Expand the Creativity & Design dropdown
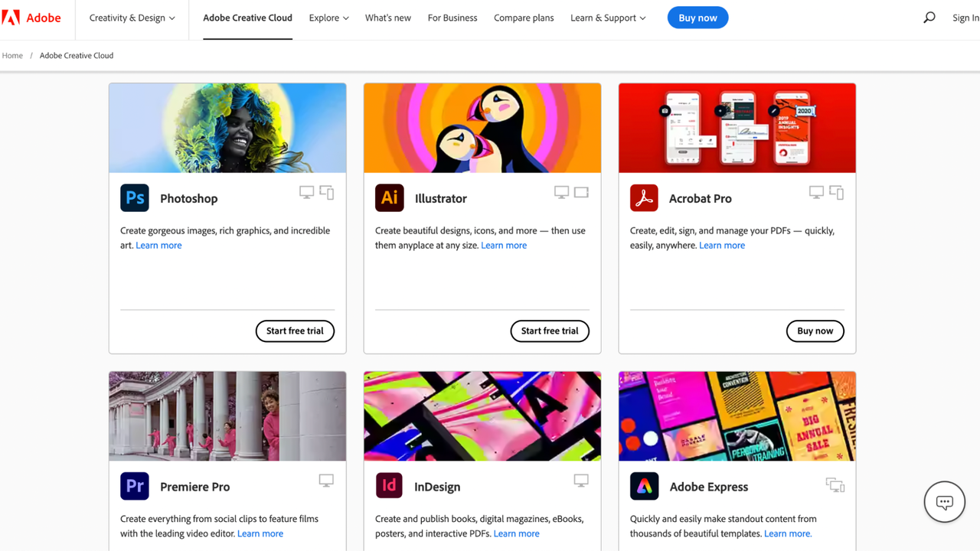The width and height of the screenshot is (980, 551). (131, 17)
